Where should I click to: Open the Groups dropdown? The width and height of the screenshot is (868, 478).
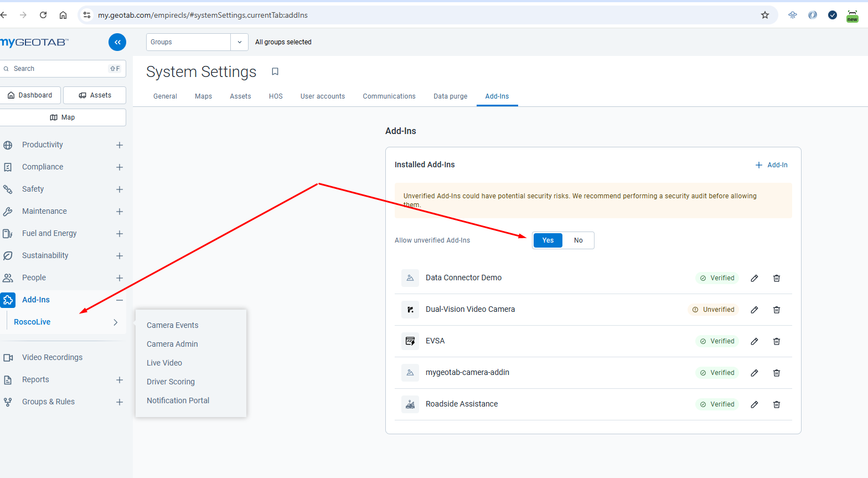[x=239, y=42]
